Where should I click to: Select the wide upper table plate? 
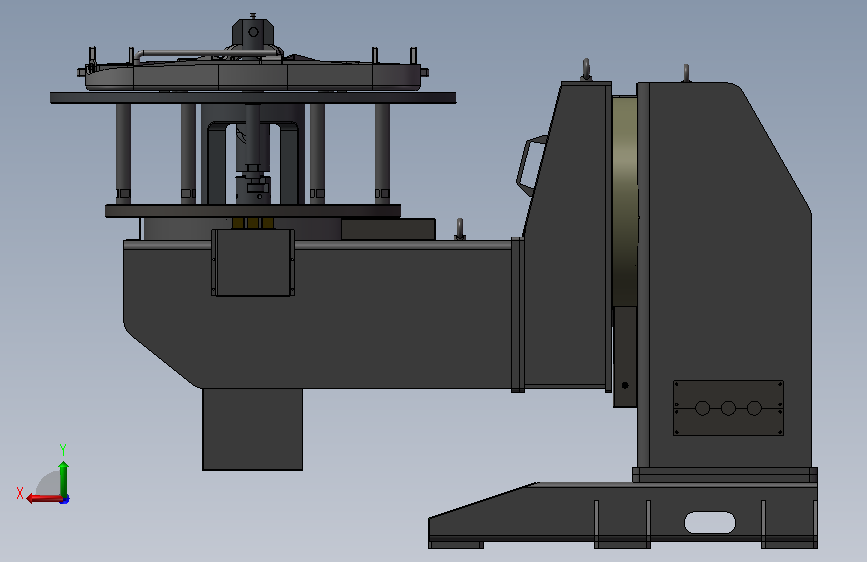253,98
